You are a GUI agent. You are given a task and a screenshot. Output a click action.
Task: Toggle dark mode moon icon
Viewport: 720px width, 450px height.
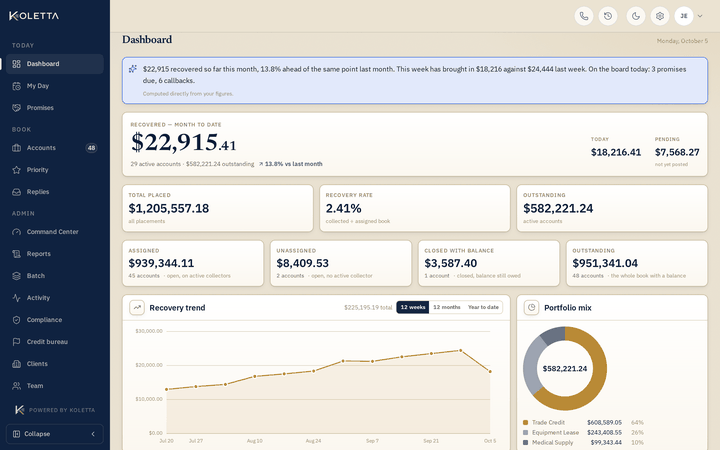(x=636, y=16)
